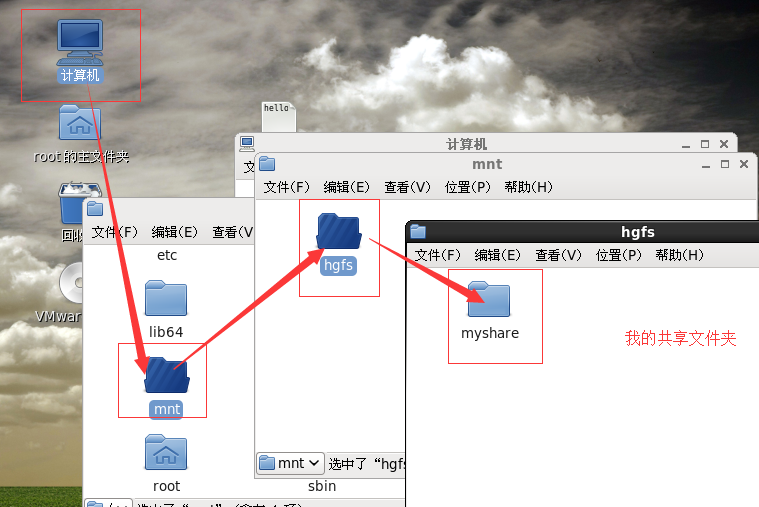The height and width of the screenshot is (507, 759).
Task: Open 位置(P) menu in hgfs window
Action: pyautogui.click(x=618, y=255)
